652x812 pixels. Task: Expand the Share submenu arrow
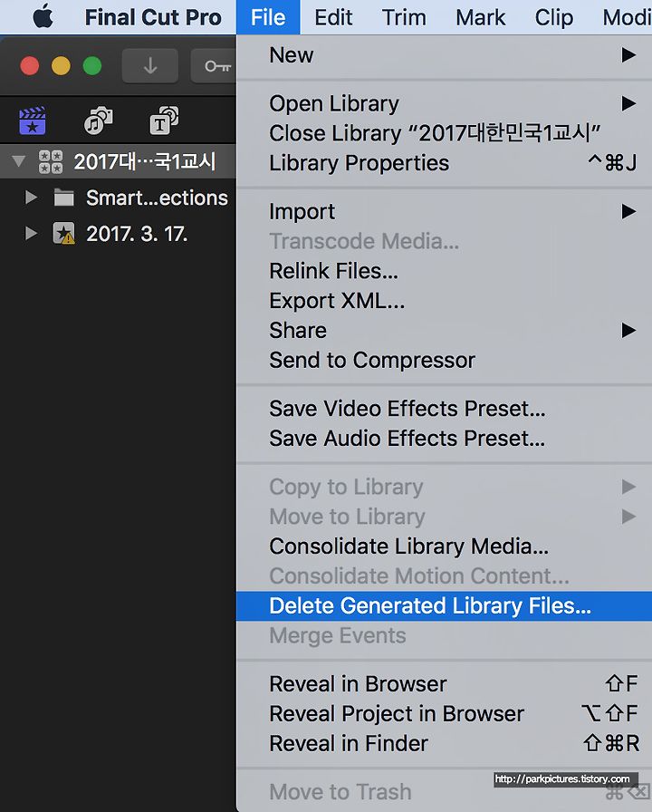pos(628,331)
